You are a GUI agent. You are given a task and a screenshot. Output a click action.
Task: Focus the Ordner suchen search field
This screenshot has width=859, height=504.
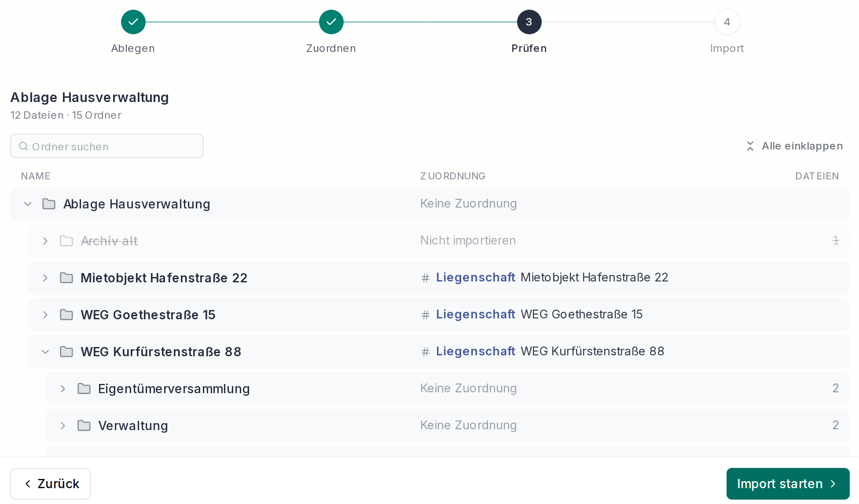(107, 146)
